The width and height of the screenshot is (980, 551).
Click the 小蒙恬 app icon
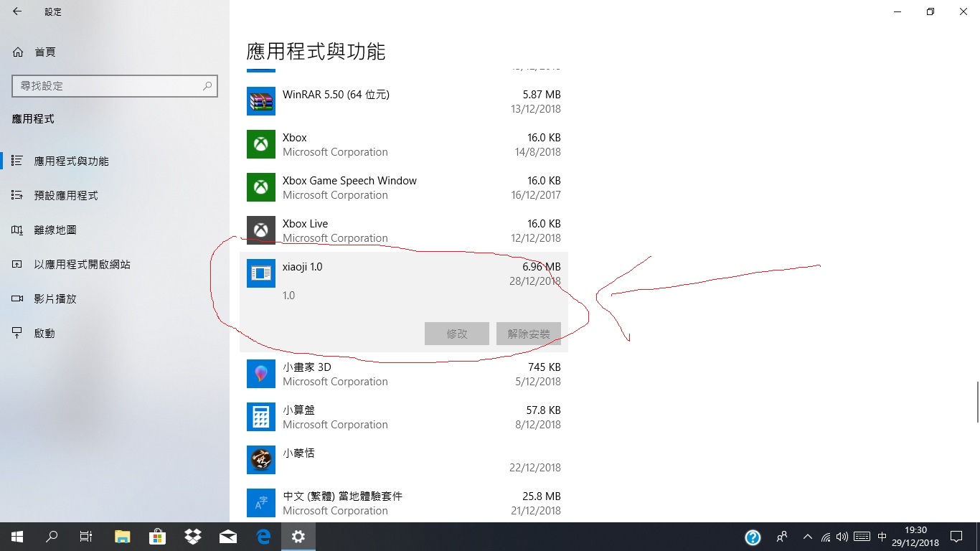pyautogui.click(x=261, y=460)
